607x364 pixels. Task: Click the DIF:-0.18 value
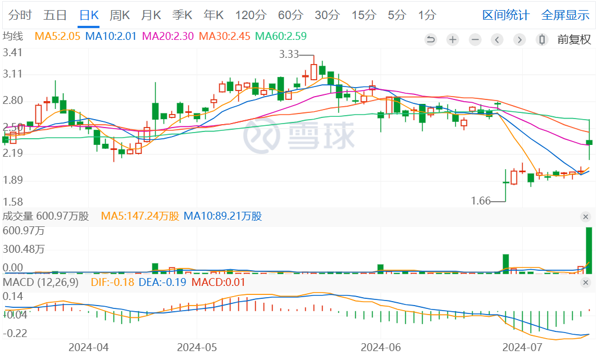click(112, 283)
